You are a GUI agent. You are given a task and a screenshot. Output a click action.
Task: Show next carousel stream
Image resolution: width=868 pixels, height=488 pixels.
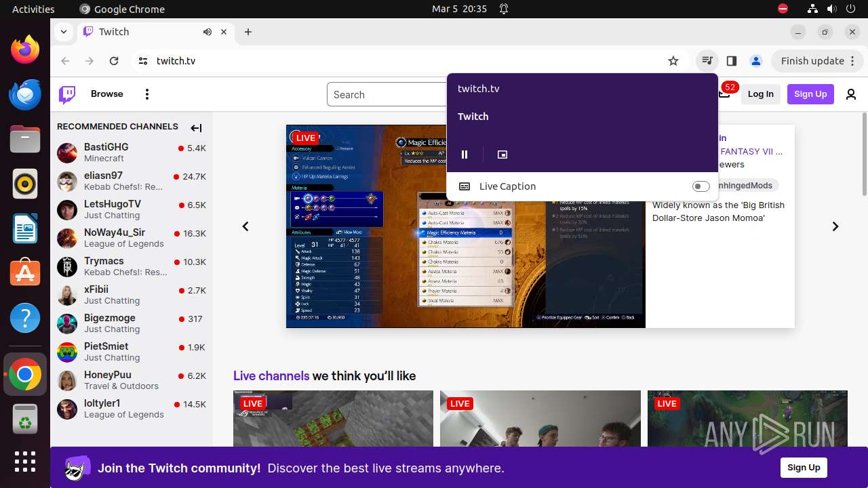(835, 226)
